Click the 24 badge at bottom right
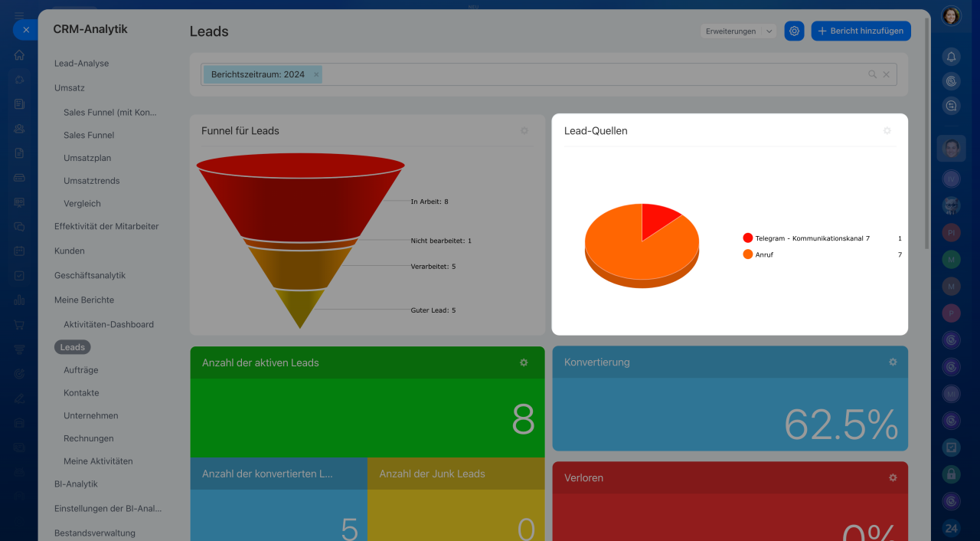 click(951, 528)
